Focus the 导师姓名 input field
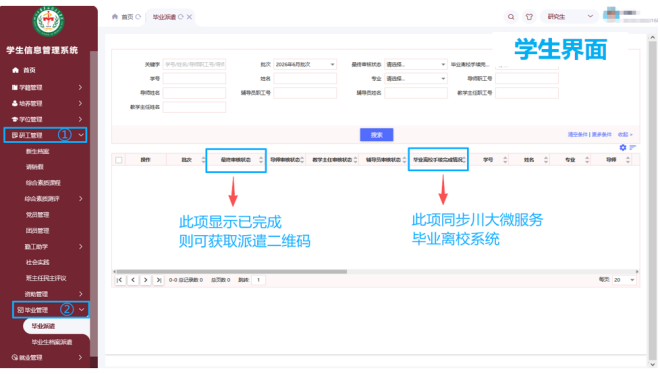This screenshot has height=374, width=660. tap(194, 93)
